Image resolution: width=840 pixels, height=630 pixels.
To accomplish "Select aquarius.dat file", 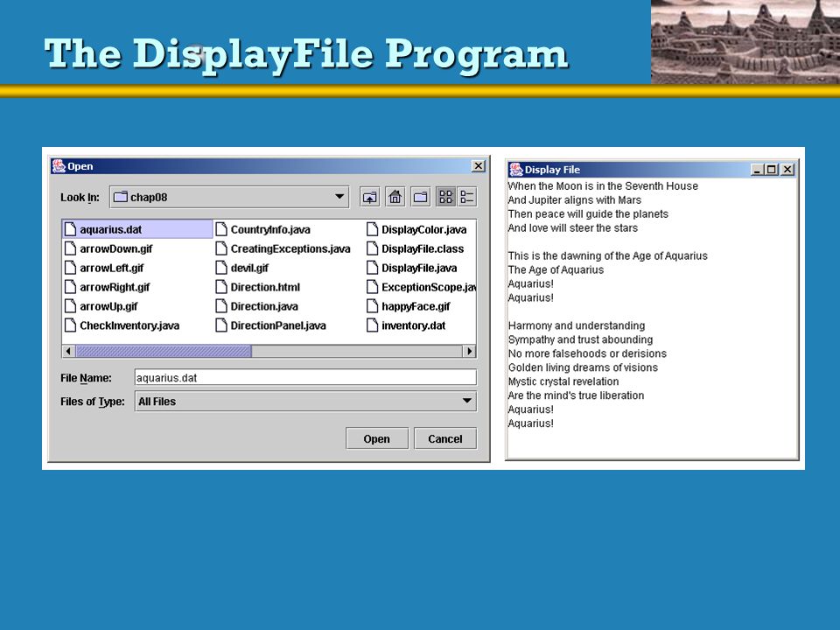I will tap(138, 229).
